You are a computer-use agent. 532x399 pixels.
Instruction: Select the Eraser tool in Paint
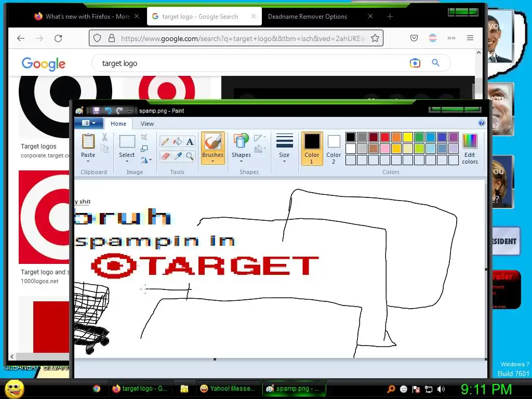click(x=165, y=156)
